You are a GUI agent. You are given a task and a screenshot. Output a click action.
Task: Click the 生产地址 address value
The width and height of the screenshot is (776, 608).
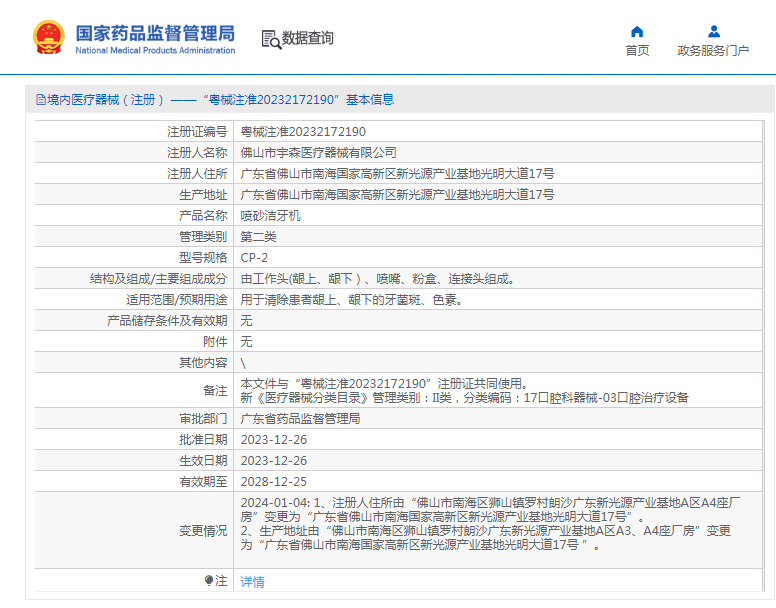click(x=397, y=195)
